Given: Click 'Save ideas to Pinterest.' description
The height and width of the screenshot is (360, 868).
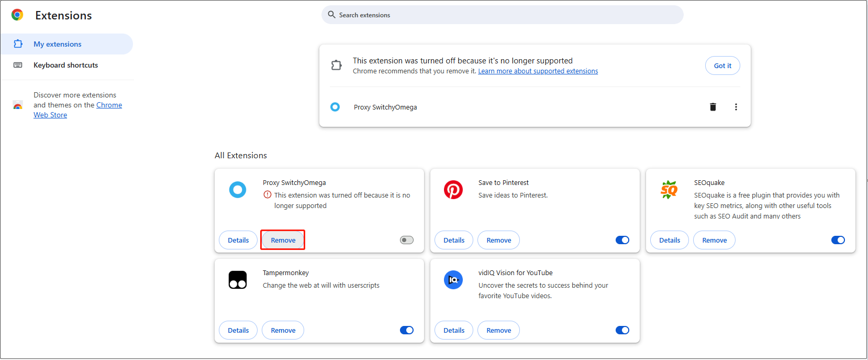Looking at the screenshot, I should point(513,195).
